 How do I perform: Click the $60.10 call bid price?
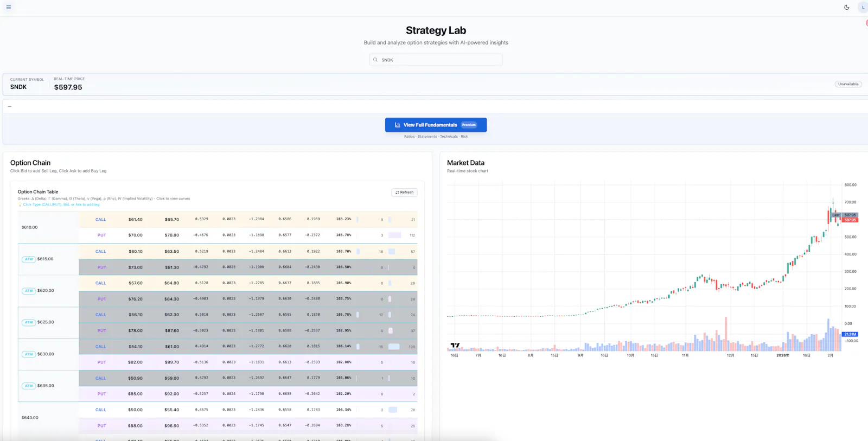pyautogui.click(x=135, y=252)
